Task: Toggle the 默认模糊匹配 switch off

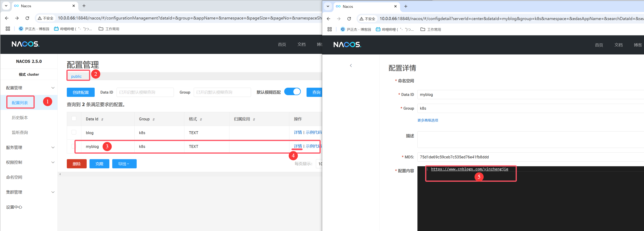Action: point(292,92)
